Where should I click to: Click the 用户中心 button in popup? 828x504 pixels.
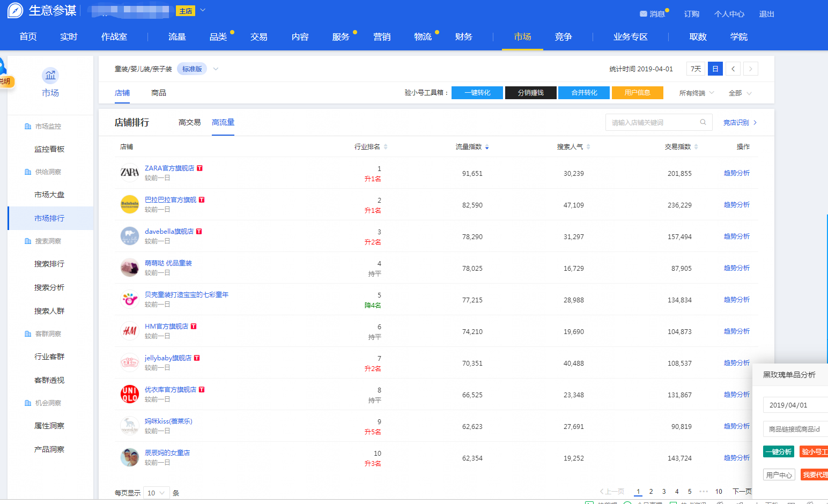pos(779,475)
